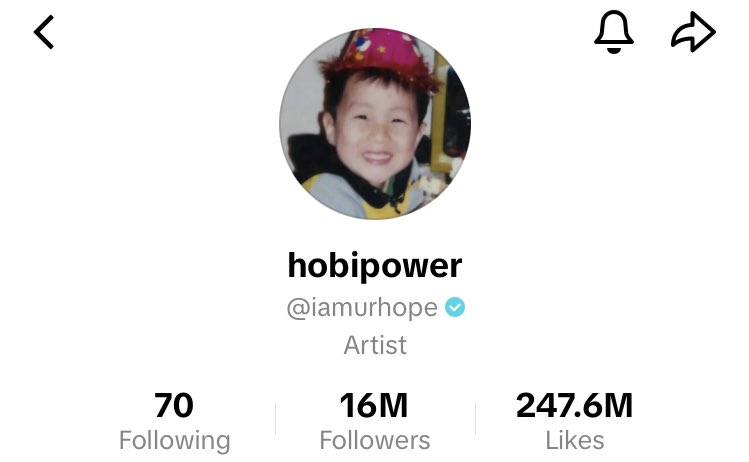View the Following list label
The height and width of the screenshot is (462, 749).
(174, 441)
